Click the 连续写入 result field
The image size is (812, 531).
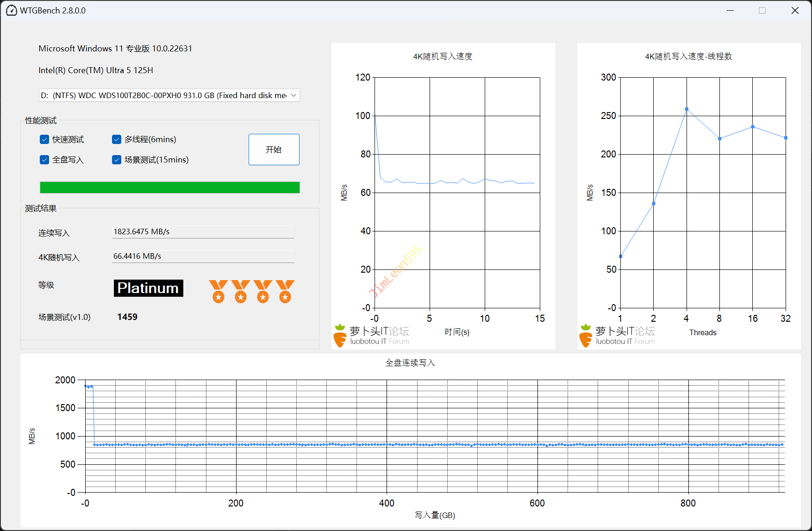tap(203, 232)
